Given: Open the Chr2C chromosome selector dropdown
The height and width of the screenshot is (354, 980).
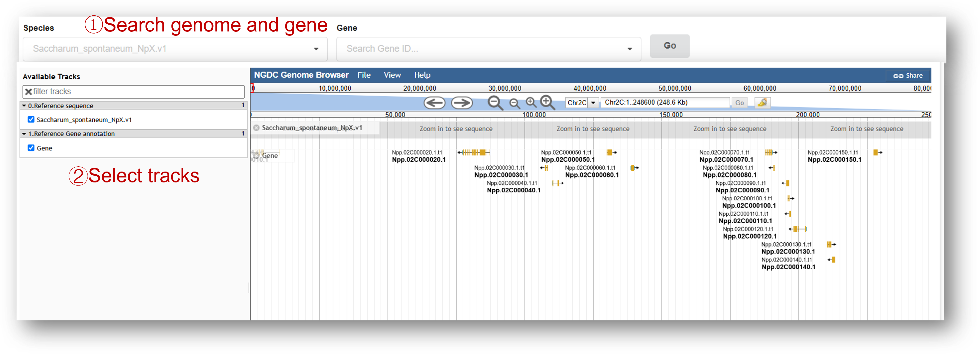Looking at the screenshot, I should (x=593, y=103).
